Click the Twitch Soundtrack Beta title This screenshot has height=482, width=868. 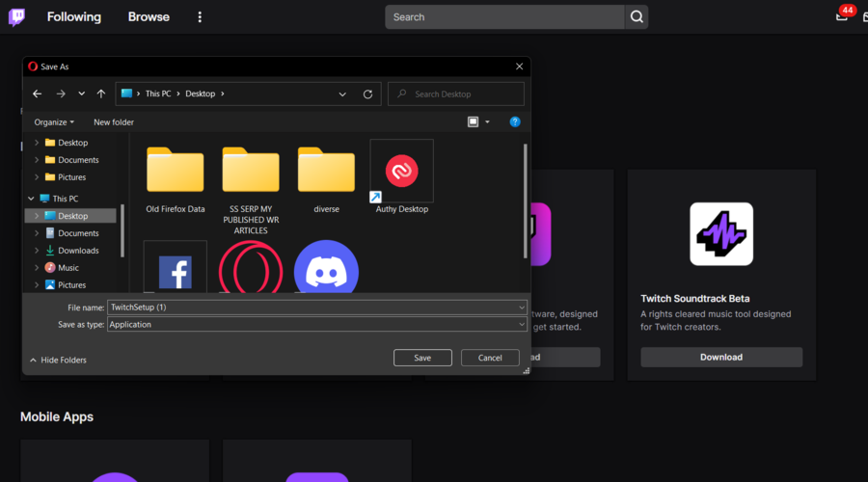(694, 298)
